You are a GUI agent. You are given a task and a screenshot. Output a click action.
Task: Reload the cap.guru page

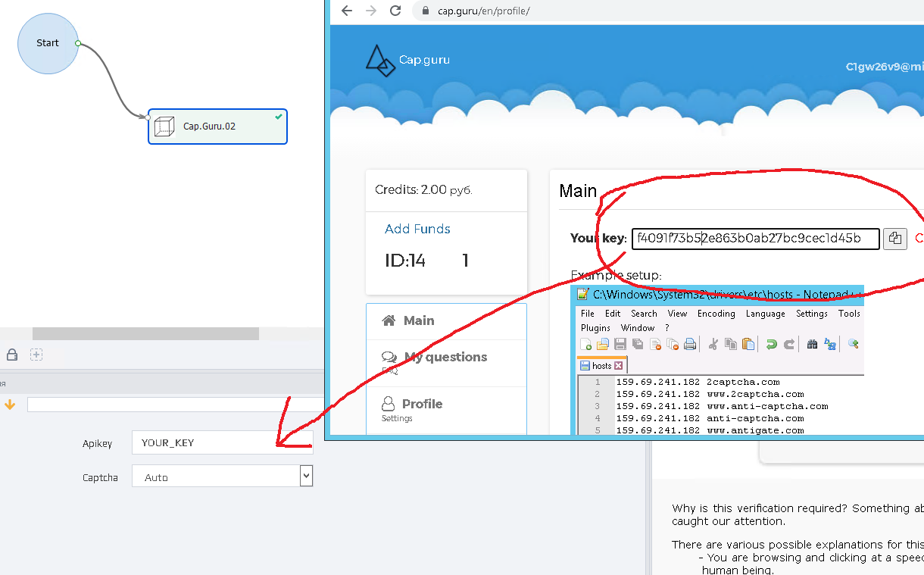coord(395,11)
